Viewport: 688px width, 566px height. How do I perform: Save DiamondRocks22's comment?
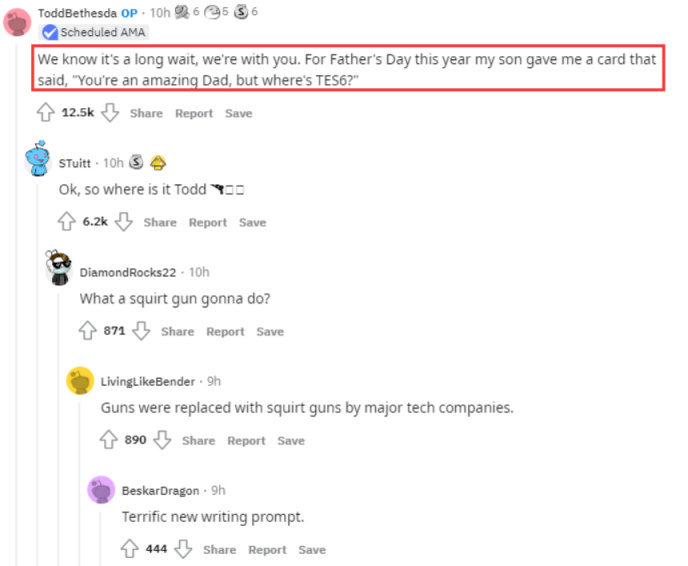point(270,331)
